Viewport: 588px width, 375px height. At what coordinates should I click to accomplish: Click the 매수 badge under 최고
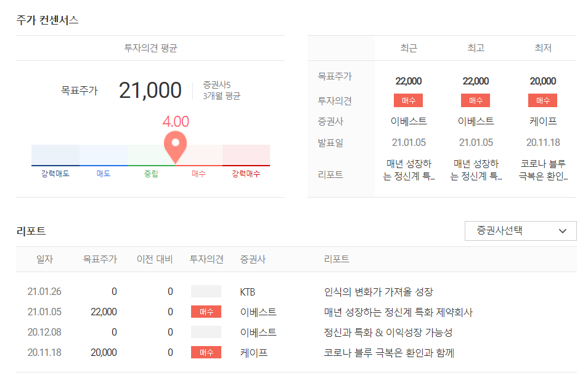pos(475,100)
